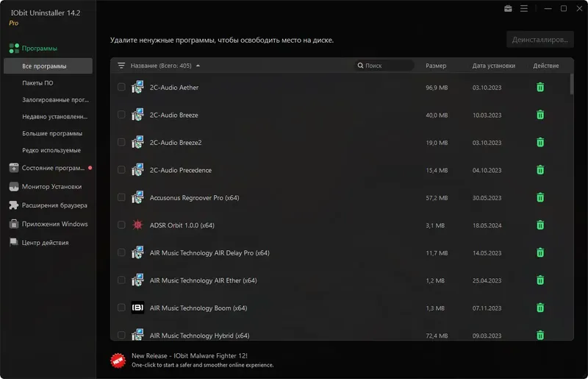Screen dimensions: 588x379
Task: Click the AIR Delay Pro installer icon
Action: point(137,253)
